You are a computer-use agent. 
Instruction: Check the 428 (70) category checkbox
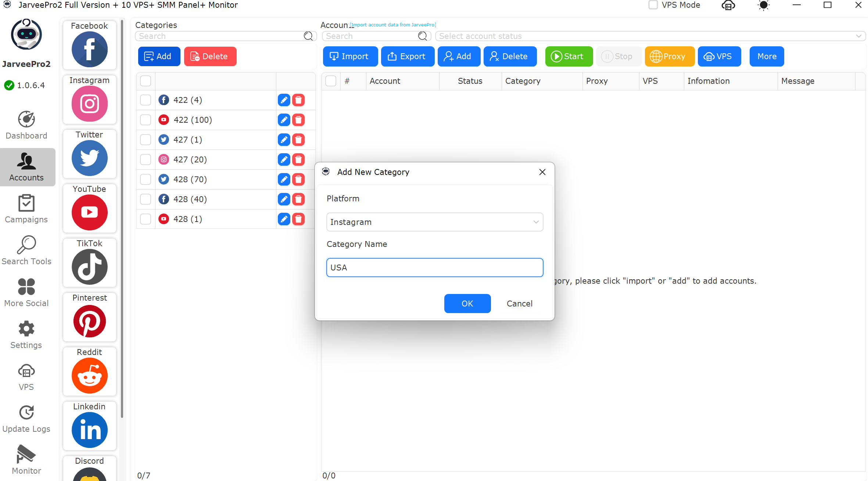146,179
